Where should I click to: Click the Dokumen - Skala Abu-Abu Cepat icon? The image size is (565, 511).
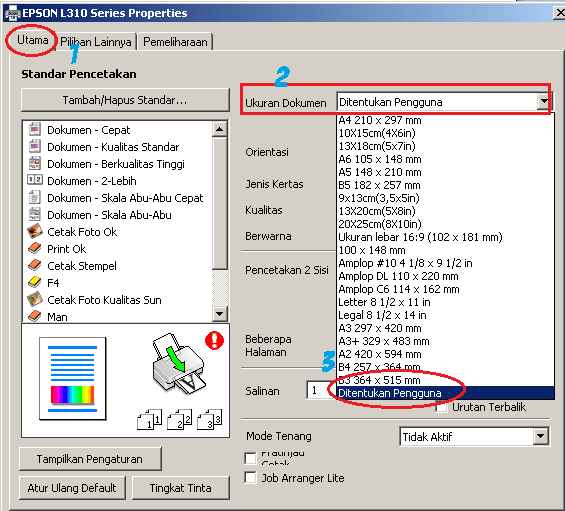pyautogui.click(x=35, y=197)
